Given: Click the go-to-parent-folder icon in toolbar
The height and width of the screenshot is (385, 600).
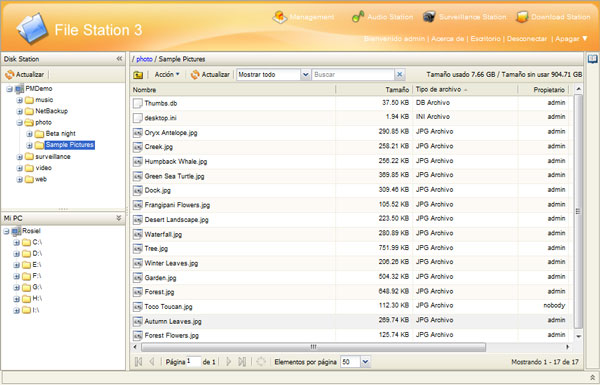Looking at the screenshot, I should coord(138,75).
